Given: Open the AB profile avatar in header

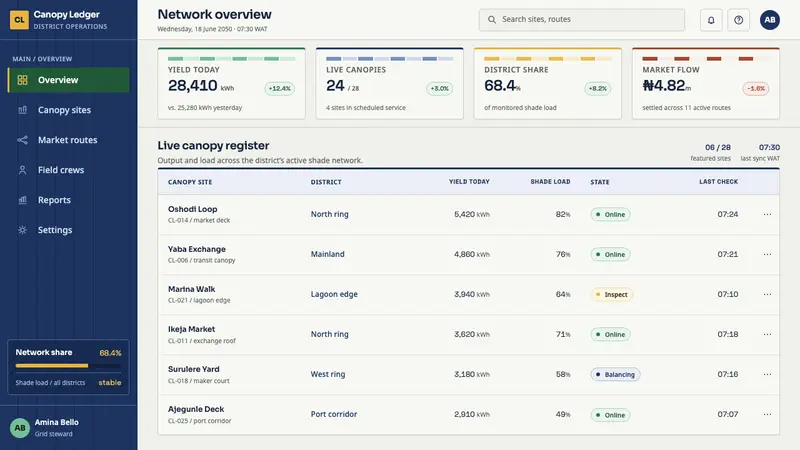Looking at the screenshot, I should tap(769, 20).
